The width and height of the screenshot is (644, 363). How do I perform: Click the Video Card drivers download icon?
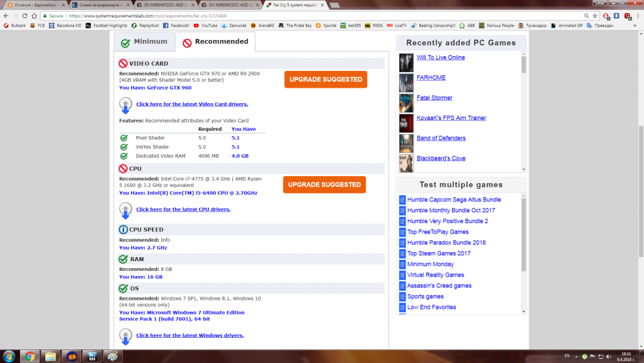point(126,105)
